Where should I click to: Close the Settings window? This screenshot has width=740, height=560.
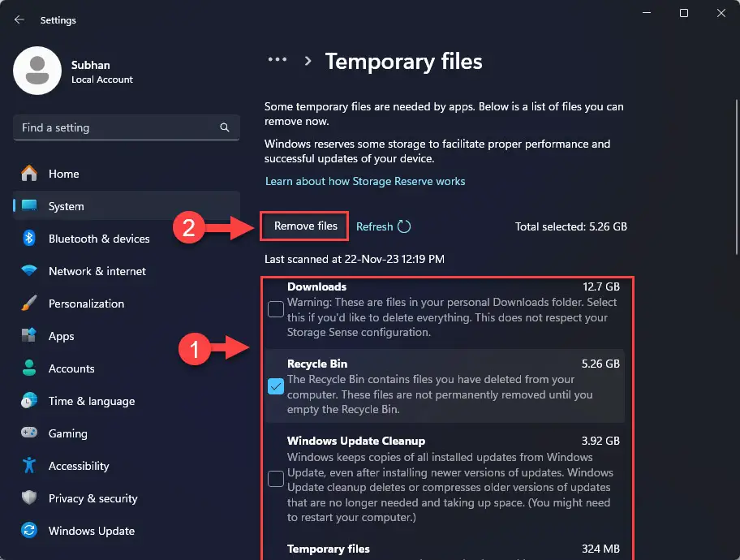(721, 13)
